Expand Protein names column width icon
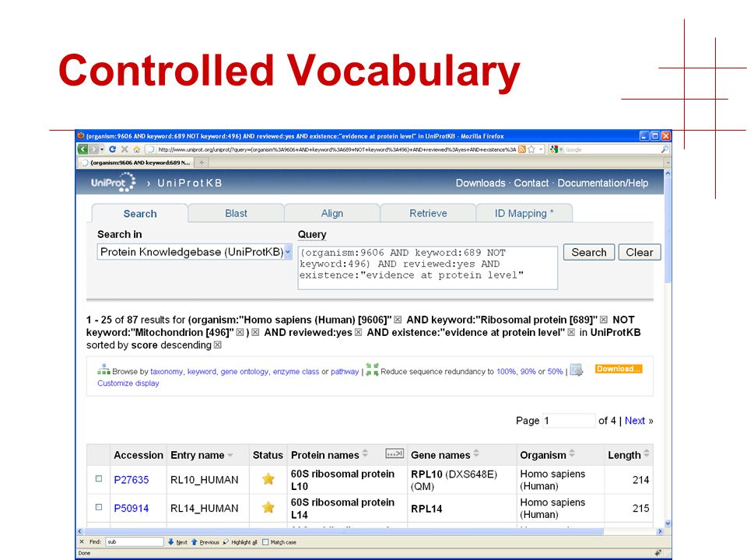 click(x=395, y=453)
